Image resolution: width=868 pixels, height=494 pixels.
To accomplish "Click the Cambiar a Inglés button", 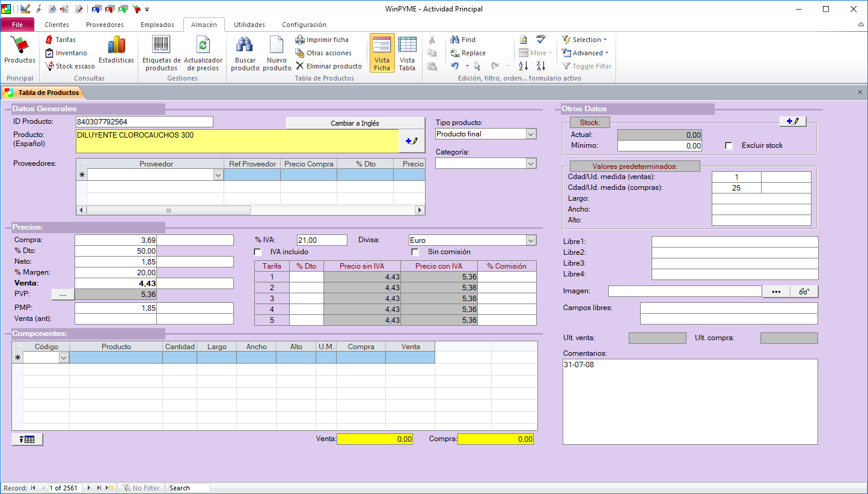I will (x=355, y=123).
